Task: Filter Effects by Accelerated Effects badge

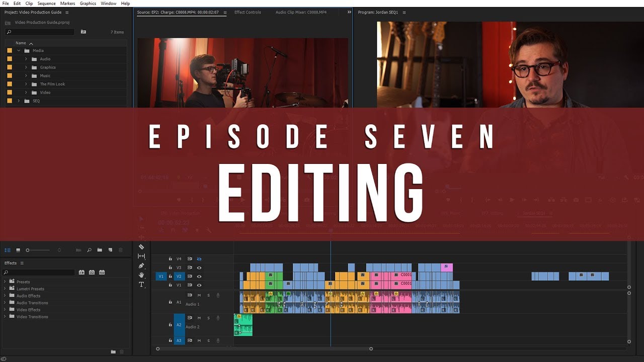Action: tap(82, 273)
